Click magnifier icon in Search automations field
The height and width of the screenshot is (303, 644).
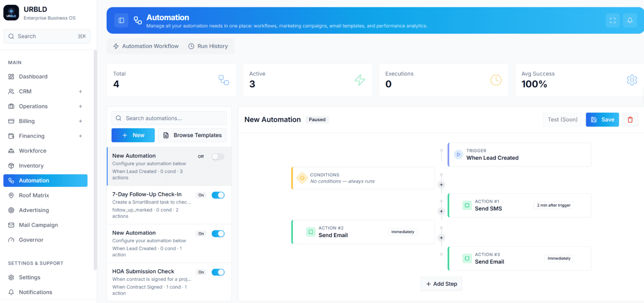tap(118, 118)
